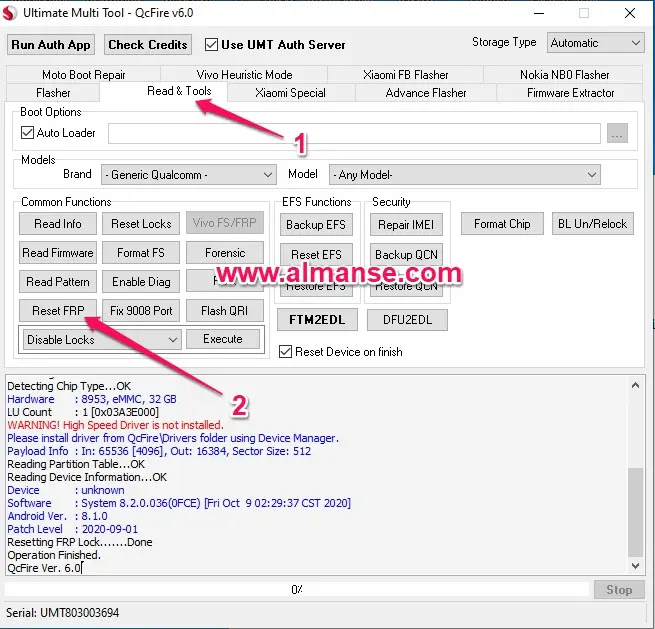Open Firmware Extractor tab

click(571, 93)
